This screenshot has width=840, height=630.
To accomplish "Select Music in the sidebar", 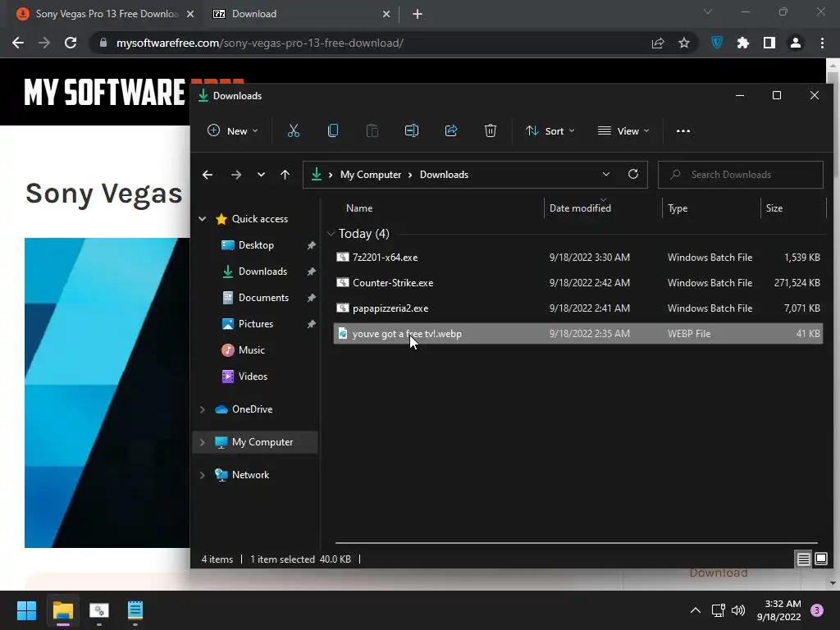I will click(251, 350).
